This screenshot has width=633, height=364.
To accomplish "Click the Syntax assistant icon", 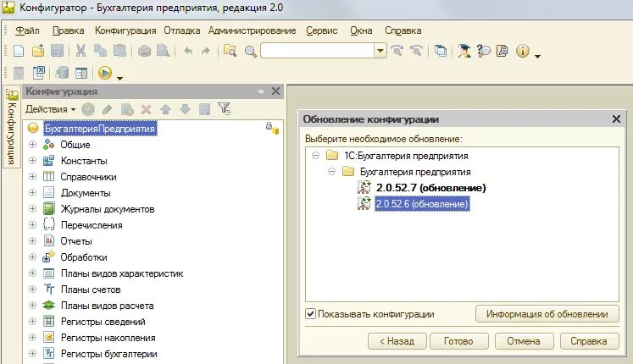I will tap(464, 51).
